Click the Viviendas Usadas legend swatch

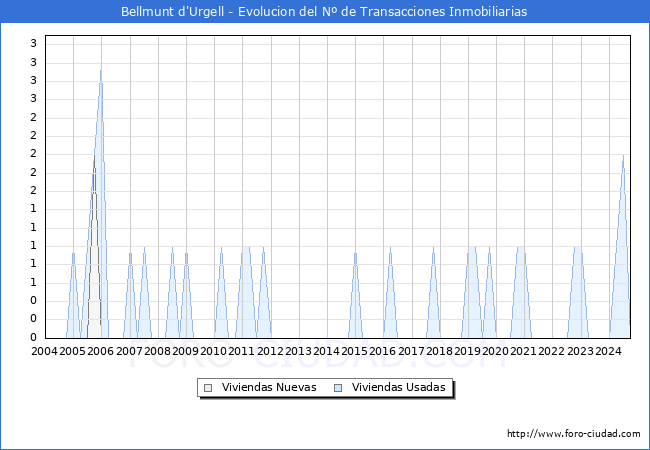(x=338, y=388)
